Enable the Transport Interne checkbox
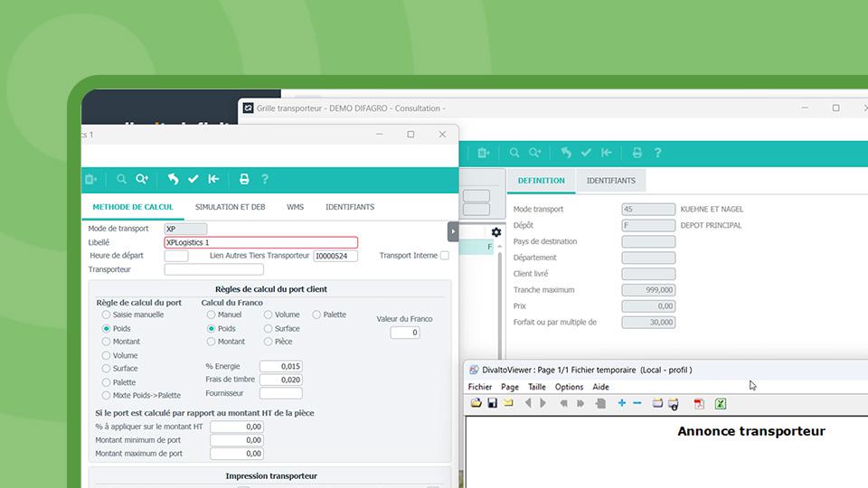The image size is (868, 488). point(444,256)
